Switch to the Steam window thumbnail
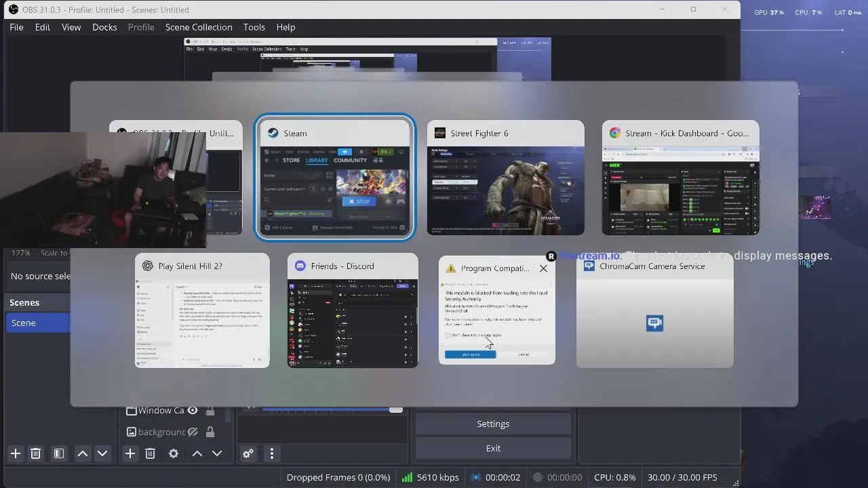 [x=334, y=177]
